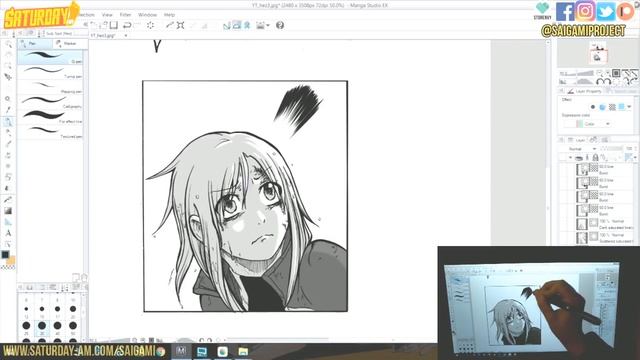Select the For effect line pen brush
Image resolution: width=640 pixels, height=360 pixels.
[50, 117]
